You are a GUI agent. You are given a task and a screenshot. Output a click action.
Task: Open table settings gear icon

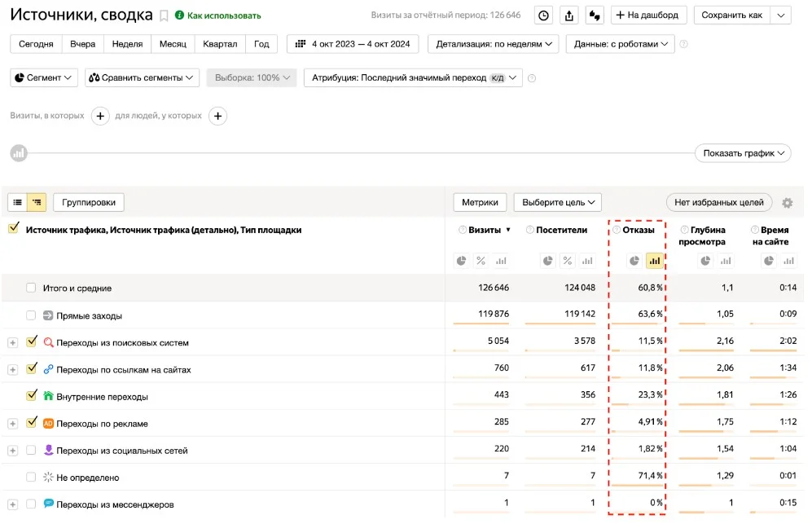[787, 203]
